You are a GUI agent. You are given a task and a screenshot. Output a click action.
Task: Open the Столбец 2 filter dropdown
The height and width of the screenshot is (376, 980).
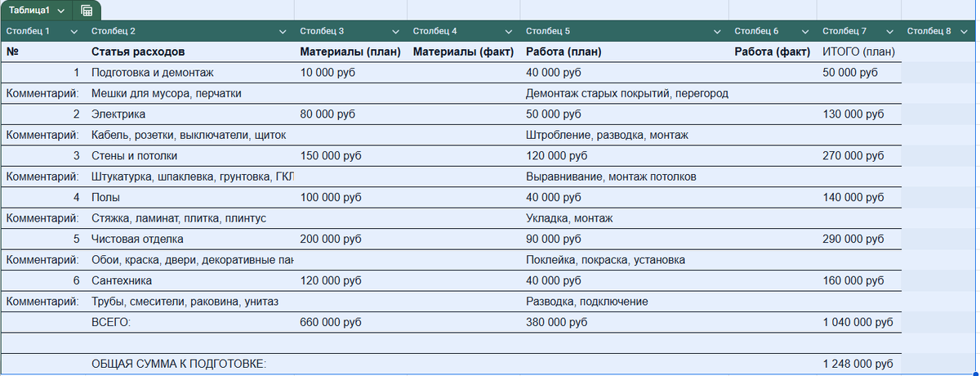[283, 32]
